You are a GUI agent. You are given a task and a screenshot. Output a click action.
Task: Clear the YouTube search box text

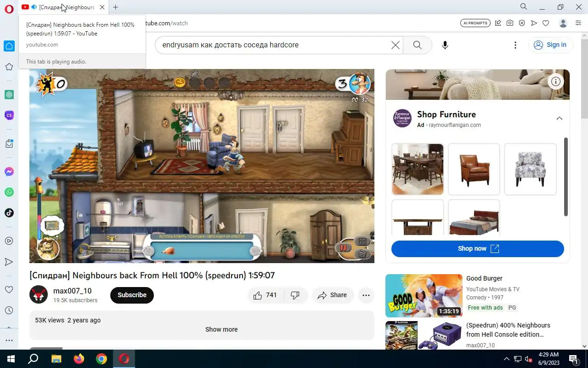click(x=396, y=45)
